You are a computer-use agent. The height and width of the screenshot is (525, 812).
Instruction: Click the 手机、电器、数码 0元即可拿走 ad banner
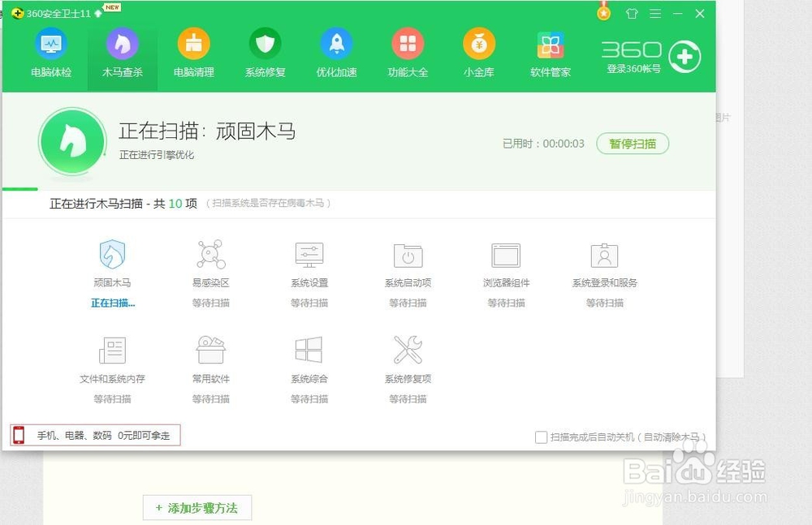95,436
